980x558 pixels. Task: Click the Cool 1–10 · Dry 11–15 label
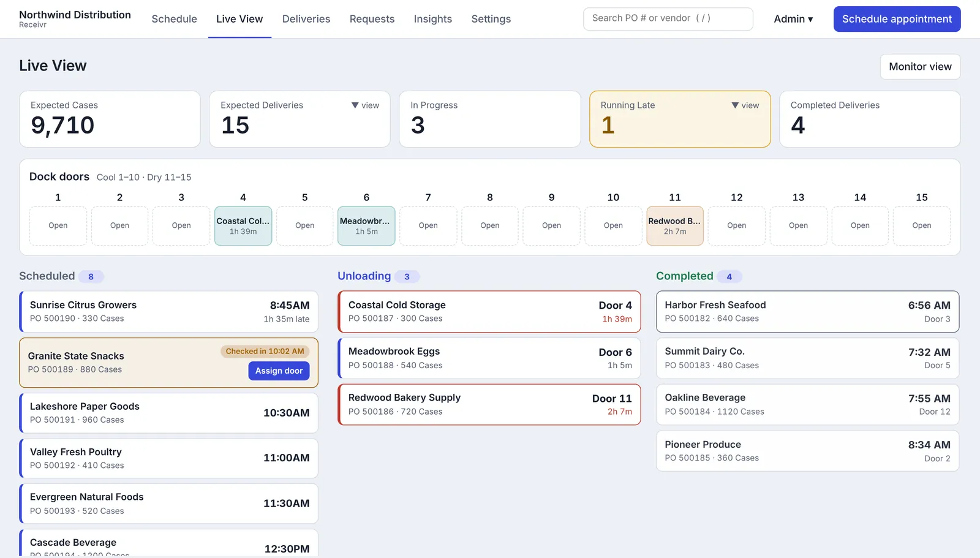pyautogui.click(x=144, y=178)
